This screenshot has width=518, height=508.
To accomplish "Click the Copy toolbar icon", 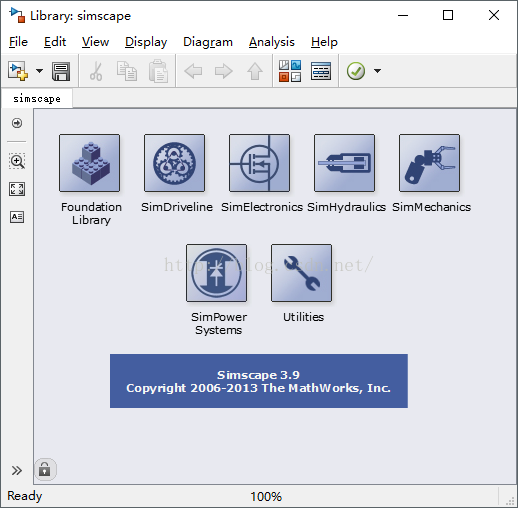I will tap(127, 71).
